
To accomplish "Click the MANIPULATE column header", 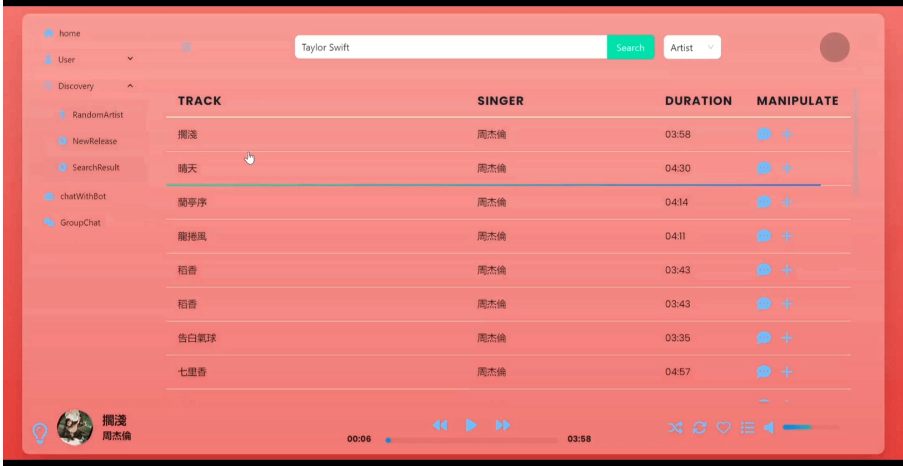I will (798, 101).
